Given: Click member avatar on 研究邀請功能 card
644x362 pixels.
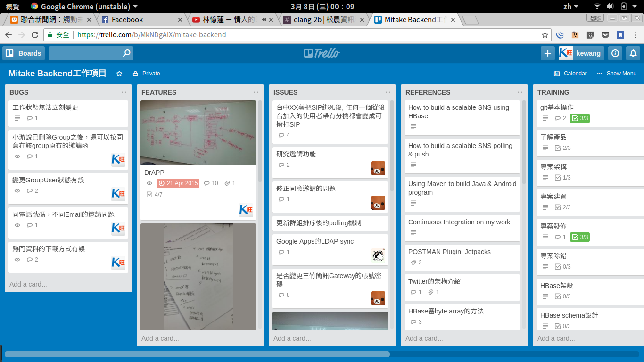Looking at the screenshot, I should pyautogui.click(x=378, y=168).
